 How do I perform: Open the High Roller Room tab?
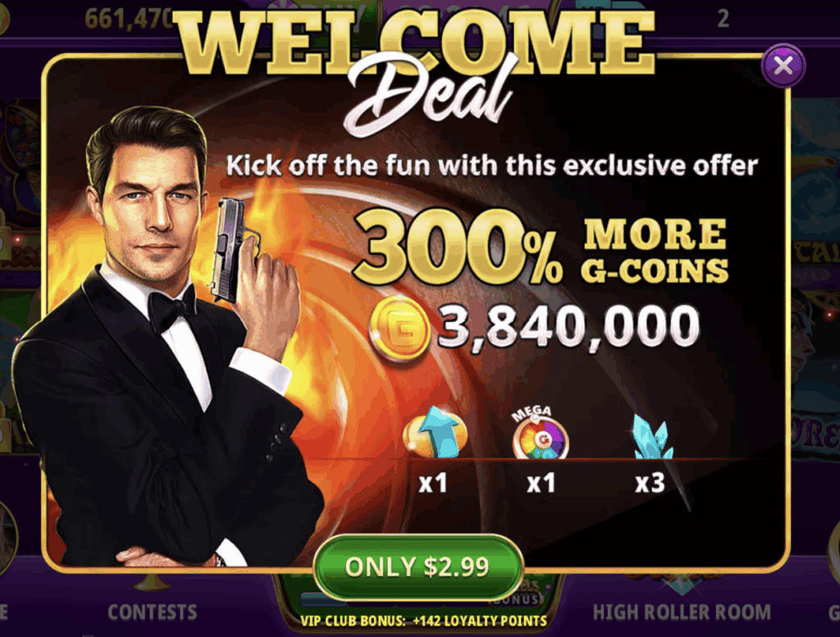(x=682, y=612)
